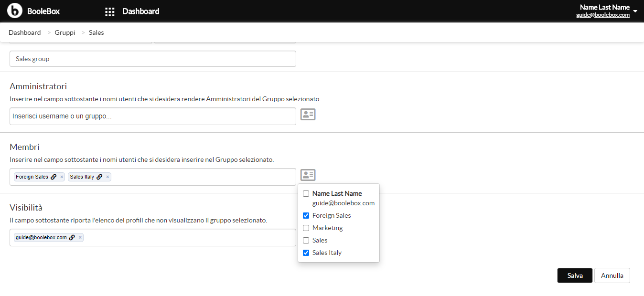The width and height of the screenshot is (644, 296).
Task: Click the Name Last Name header text
Action: [605, 7]
